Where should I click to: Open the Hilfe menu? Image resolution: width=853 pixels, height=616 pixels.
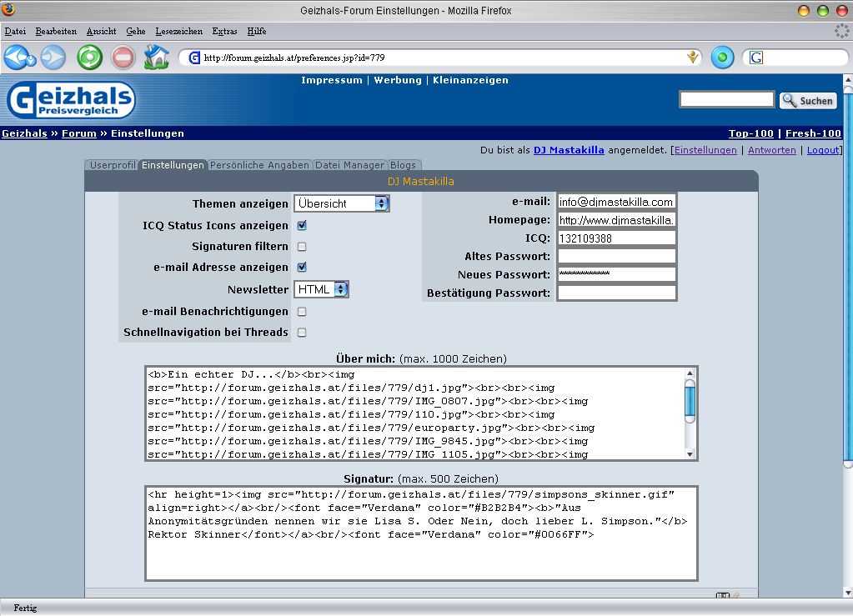click(x=257, y=31)
